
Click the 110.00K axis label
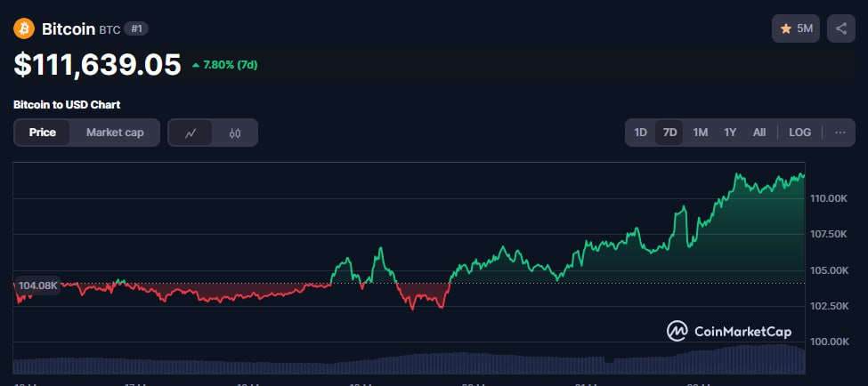tap(829, 198)
